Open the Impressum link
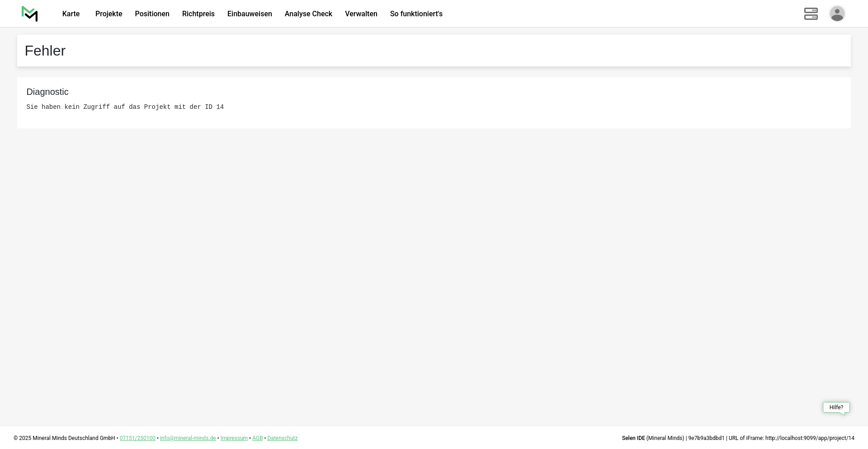The image size is (868, 449). pyautogui.click(x=234, y=438)
